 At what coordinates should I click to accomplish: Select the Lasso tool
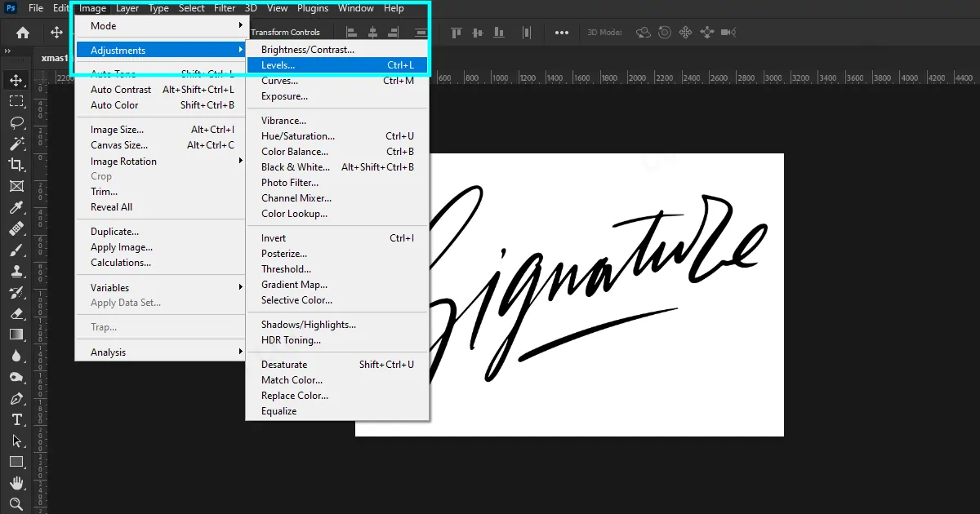[16, 123]
